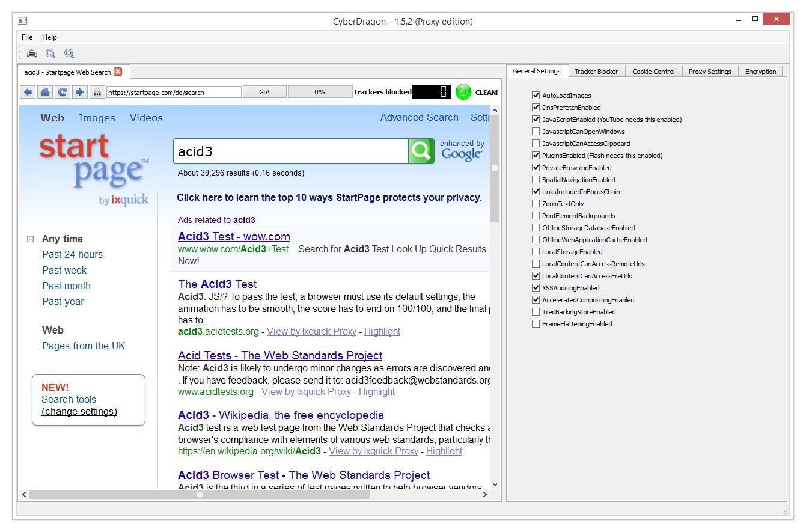Enable TiledBackingStoreEnabled
The height and width of the screenshot is (532, 806).
(x=536, y=312)
